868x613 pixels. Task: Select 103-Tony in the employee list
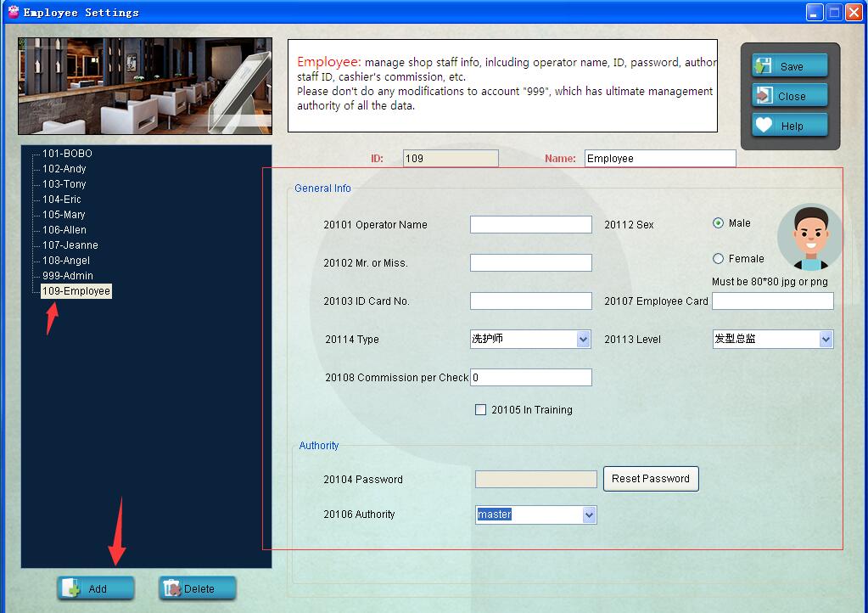click(64, 184)
